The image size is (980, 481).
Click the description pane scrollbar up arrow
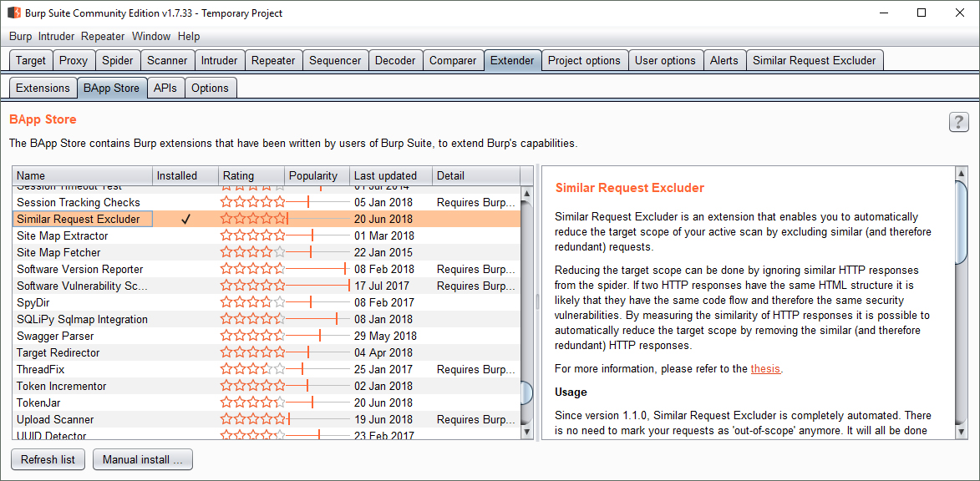pyautogui.click(x=962, y=174)
